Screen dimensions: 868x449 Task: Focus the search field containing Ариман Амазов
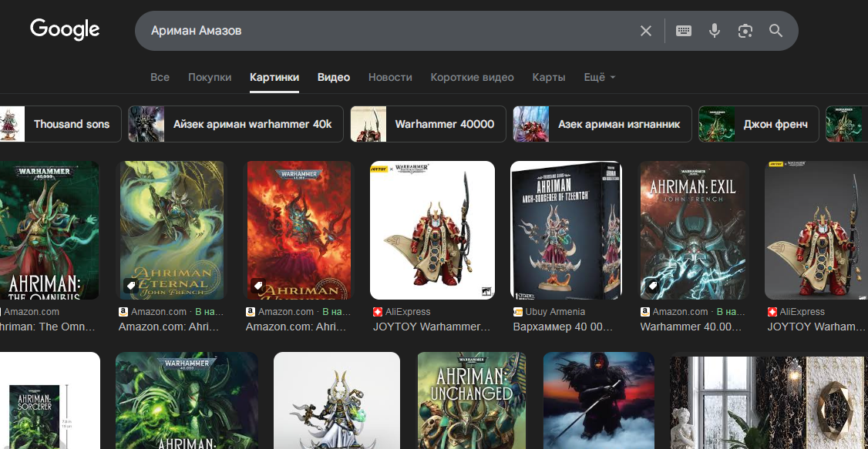coord(388,31)
